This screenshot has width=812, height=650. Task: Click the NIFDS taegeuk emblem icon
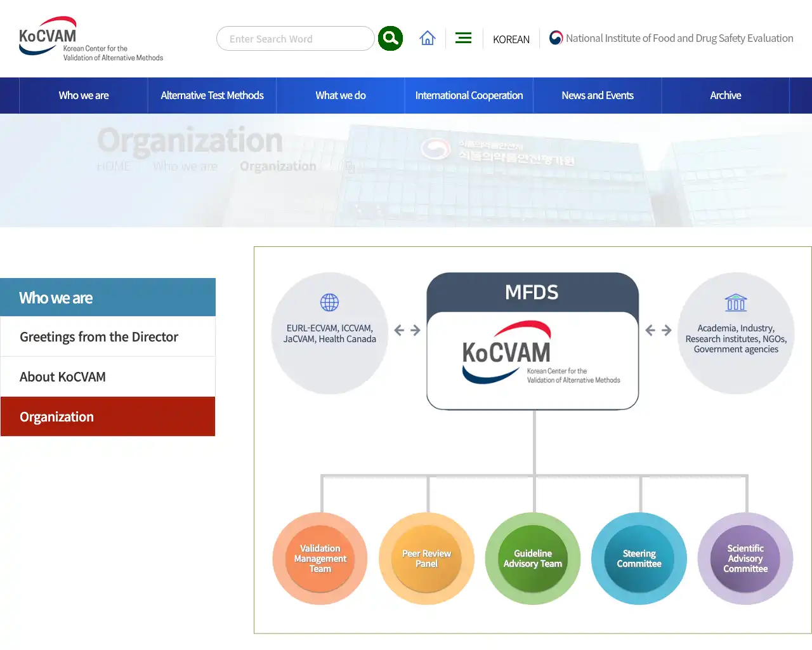point(556,38)
